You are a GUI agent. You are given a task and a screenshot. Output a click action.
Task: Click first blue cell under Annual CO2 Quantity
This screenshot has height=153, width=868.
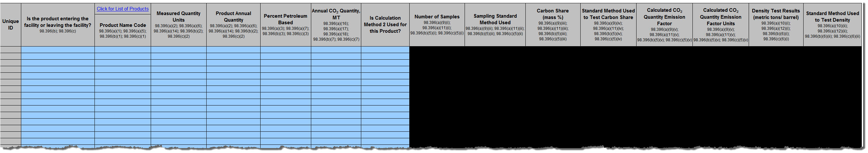coord(336,50)
